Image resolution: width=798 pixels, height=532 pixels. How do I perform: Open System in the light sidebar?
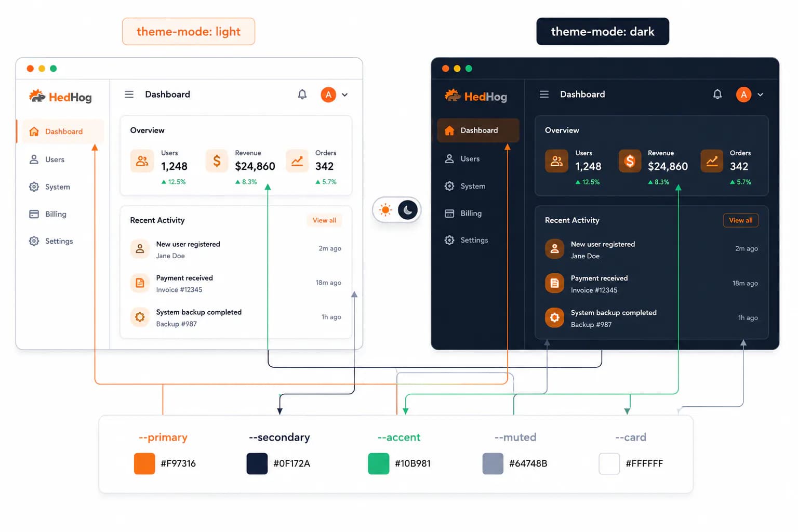(49, 187)
